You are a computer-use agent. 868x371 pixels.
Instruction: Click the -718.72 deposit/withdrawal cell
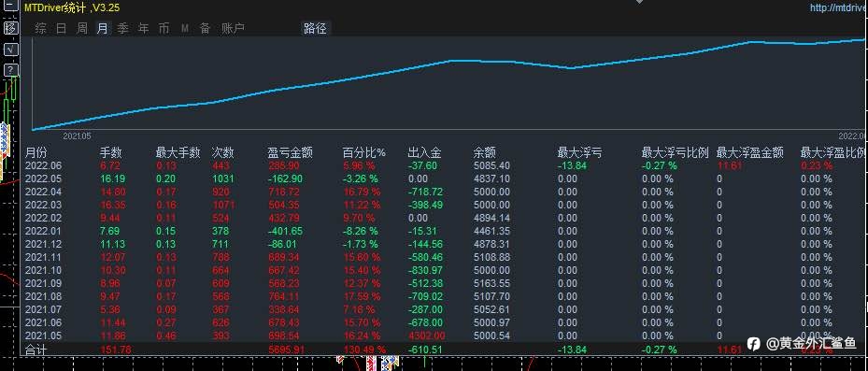[425, 192]
